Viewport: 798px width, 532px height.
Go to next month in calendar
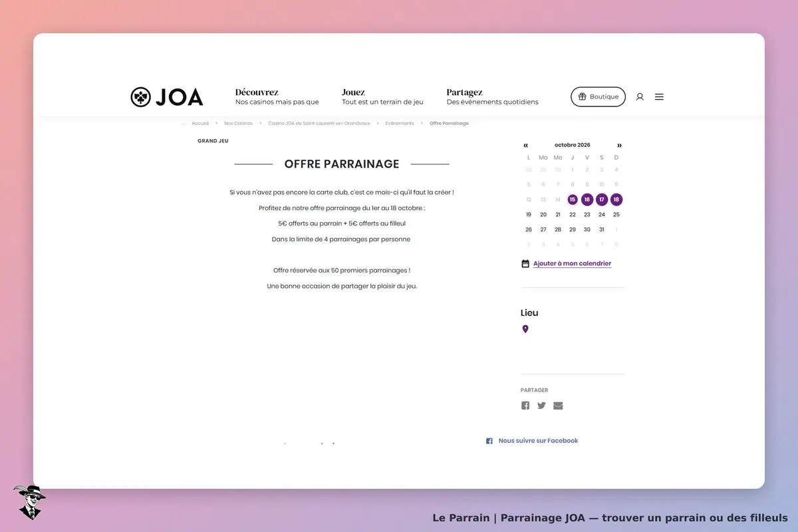click(x=619, y=145)
